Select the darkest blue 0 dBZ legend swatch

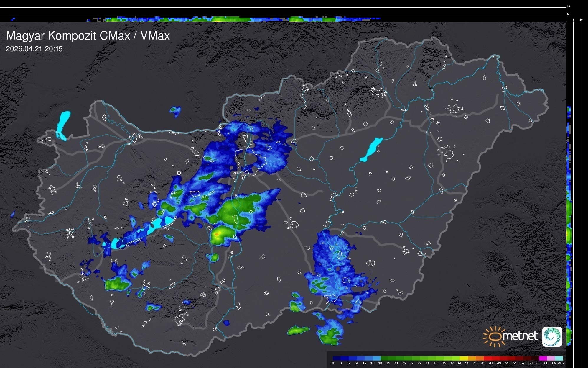(x=337, y=358)
